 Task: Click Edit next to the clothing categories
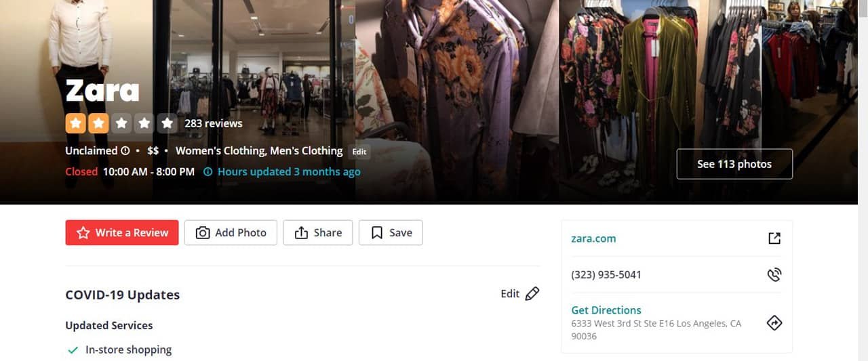click(359, 152)
